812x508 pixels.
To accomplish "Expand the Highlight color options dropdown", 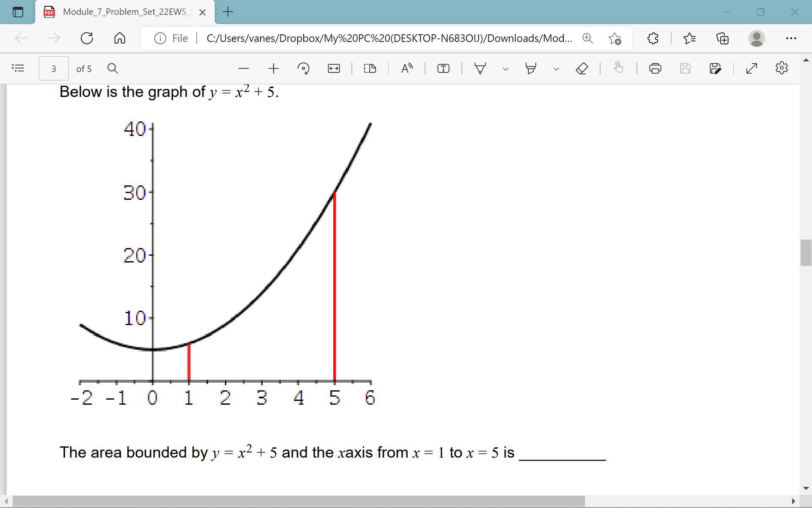I will pos(556,69).
